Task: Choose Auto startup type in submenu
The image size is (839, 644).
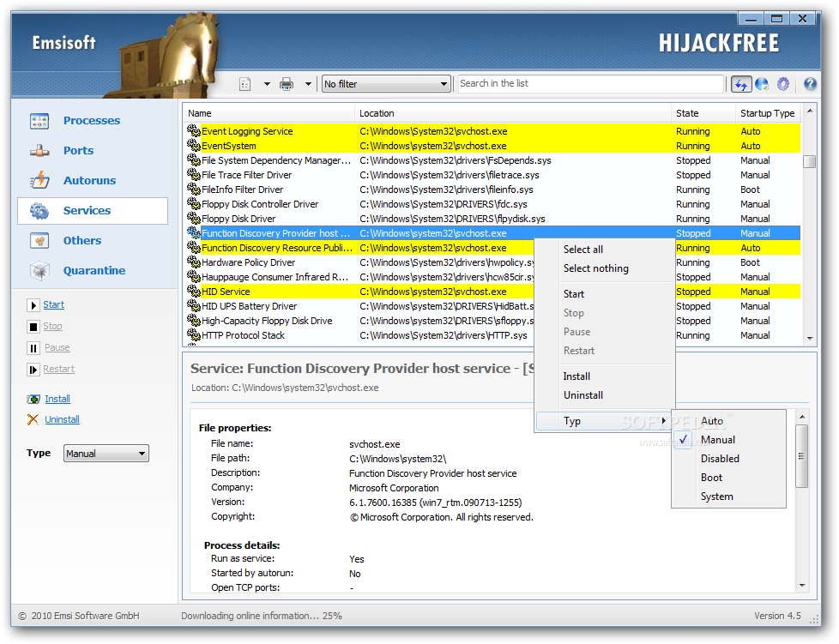Action: (729, 421)
